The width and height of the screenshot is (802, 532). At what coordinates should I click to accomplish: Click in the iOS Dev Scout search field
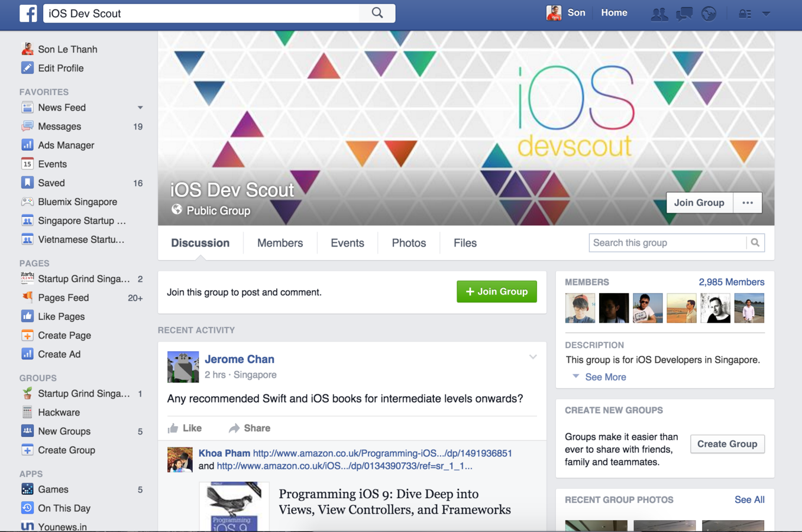[201, 13]
